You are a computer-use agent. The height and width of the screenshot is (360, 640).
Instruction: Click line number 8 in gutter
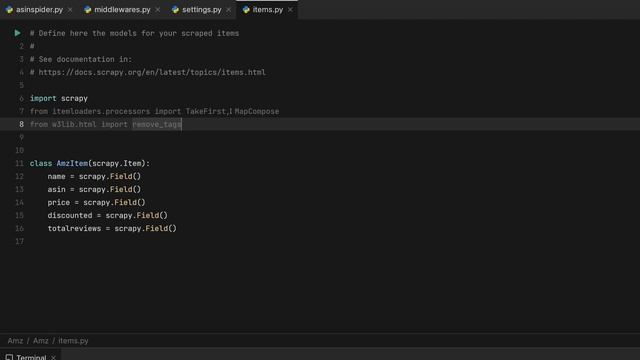(21, 124)
